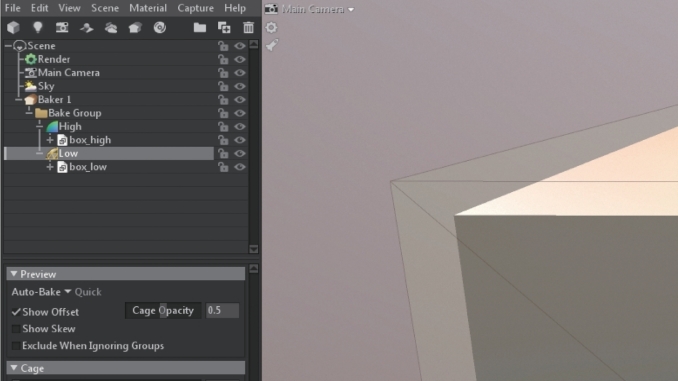The width and height of the screenshot is (678, 381).
Task: Hide box_high using its eye icon
Action: 240,140
